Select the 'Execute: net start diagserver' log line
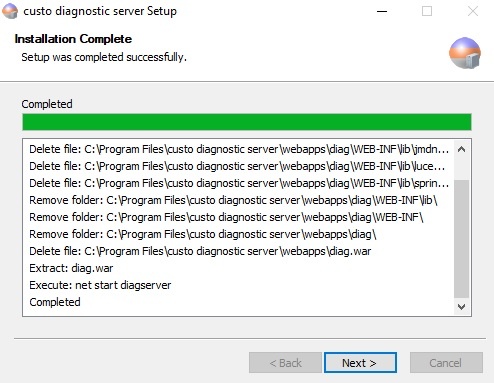494x383 pixels. click(x=100, y=285)
